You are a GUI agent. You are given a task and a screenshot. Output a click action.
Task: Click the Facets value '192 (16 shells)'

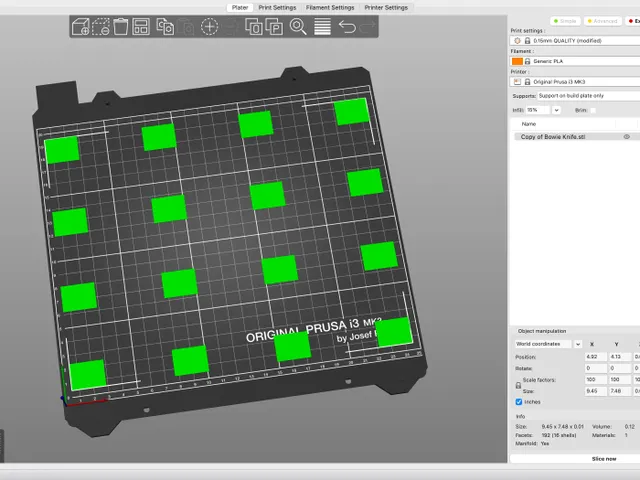pyautogui.click(x=559, y=435)
